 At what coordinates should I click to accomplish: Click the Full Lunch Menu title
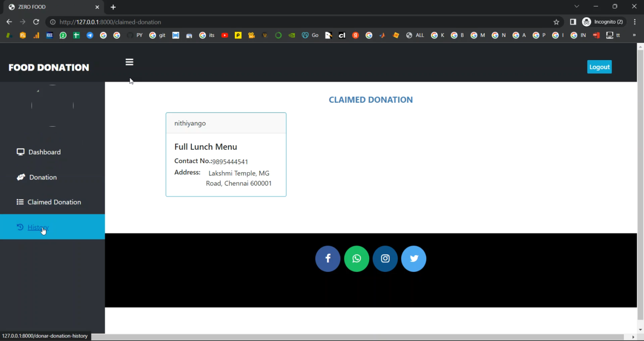[206, 147]
